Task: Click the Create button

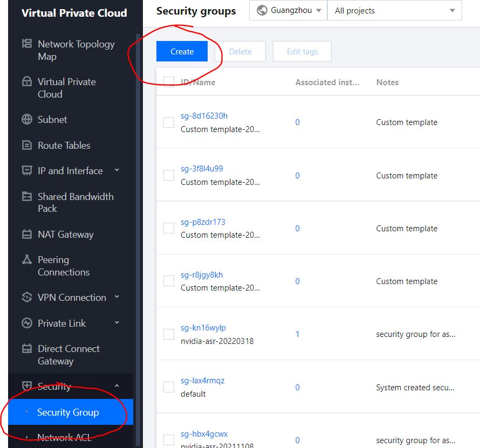Action: click(182, 51)
